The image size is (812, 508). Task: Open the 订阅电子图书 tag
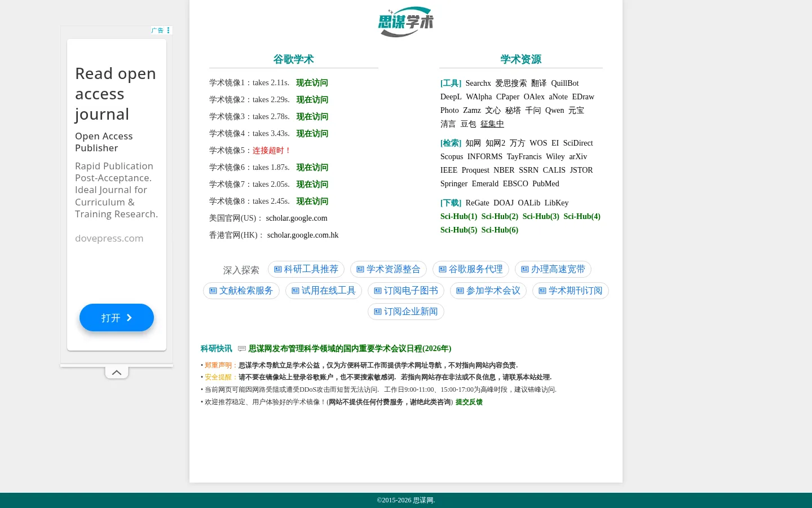click(x=406, y=291)
